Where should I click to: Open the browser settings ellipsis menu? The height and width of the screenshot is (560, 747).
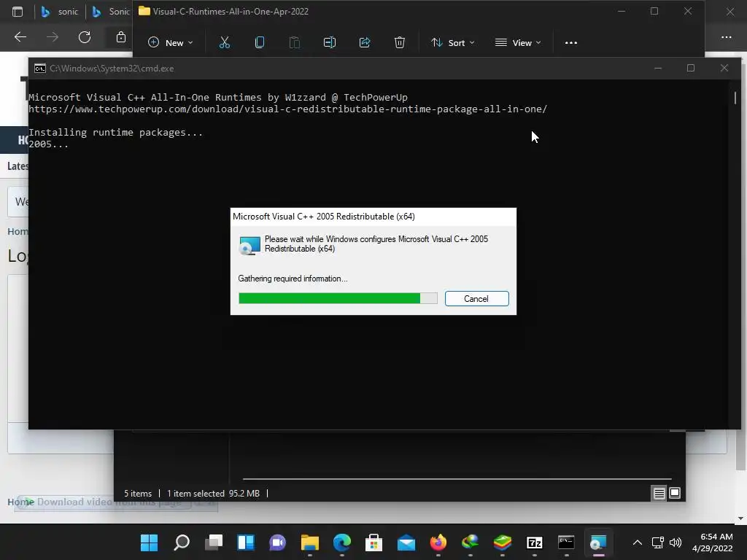(726, 37)
